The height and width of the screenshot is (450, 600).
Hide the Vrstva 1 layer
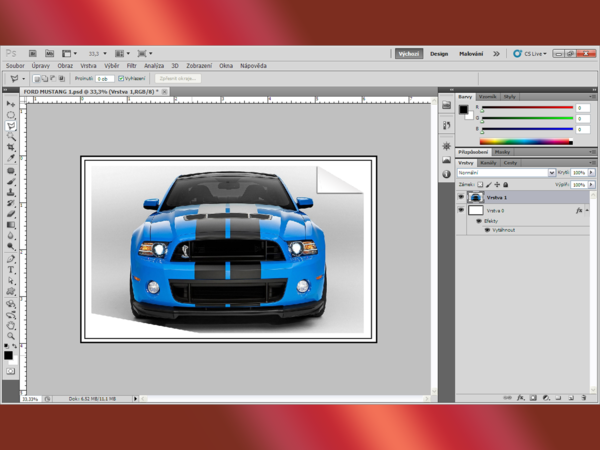[461, 198]
